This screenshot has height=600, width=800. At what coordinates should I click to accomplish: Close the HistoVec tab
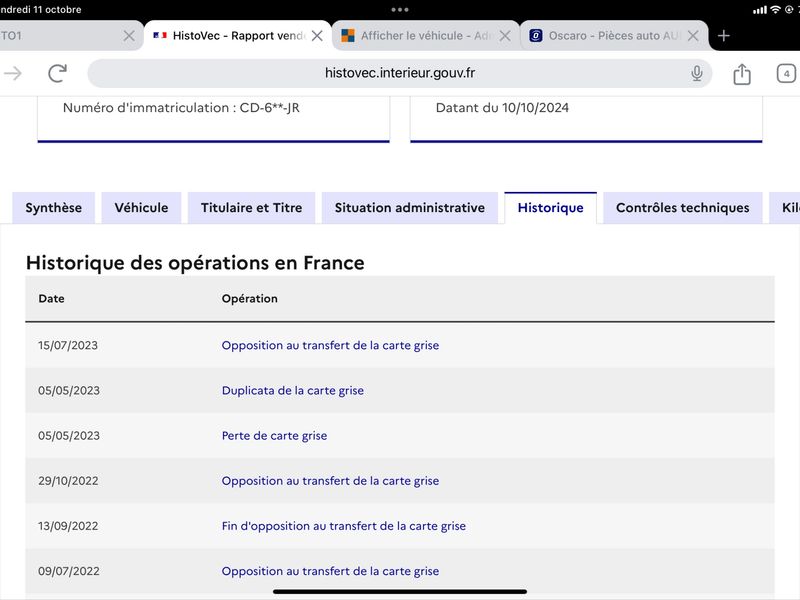coord(317,36)
